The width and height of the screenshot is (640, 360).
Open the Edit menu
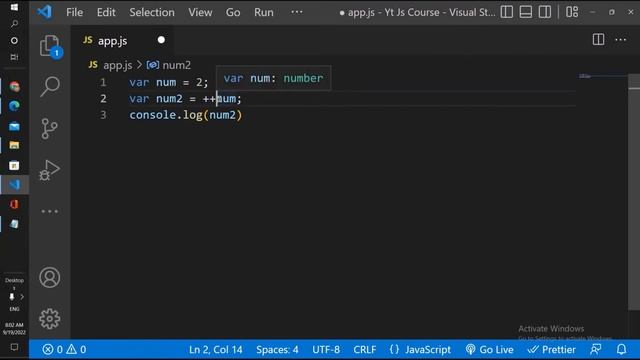point(106,12)
